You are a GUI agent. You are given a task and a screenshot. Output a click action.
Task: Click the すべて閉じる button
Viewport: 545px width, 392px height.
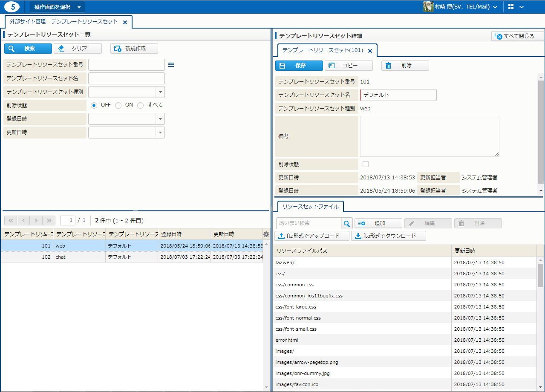(x=518, y=36)
